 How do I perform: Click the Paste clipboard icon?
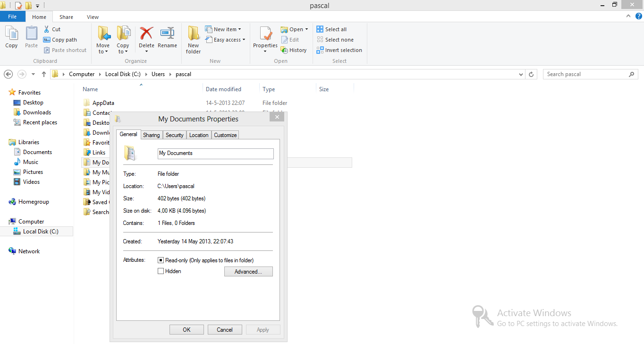(x=31, y=37)
